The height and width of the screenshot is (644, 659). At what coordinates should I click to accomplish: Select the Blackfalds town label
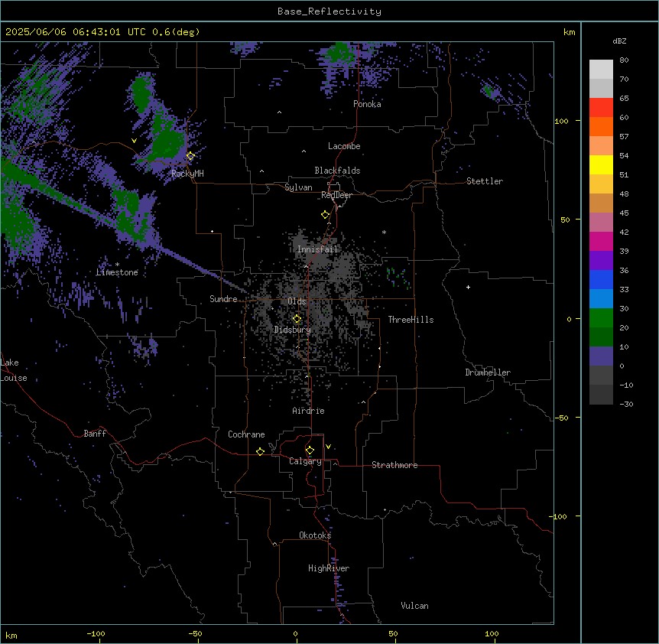tap(337, 171)
